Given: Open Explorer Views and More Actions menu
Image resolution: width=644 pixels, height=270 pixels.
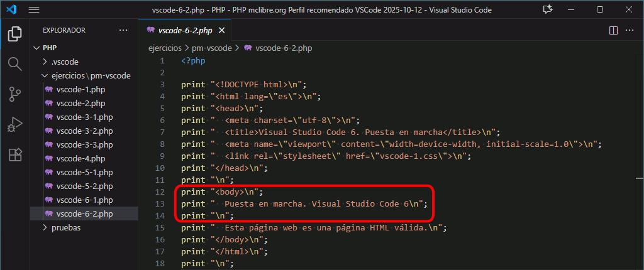Looking at the screenshot, I should click(x=123, y=30).
